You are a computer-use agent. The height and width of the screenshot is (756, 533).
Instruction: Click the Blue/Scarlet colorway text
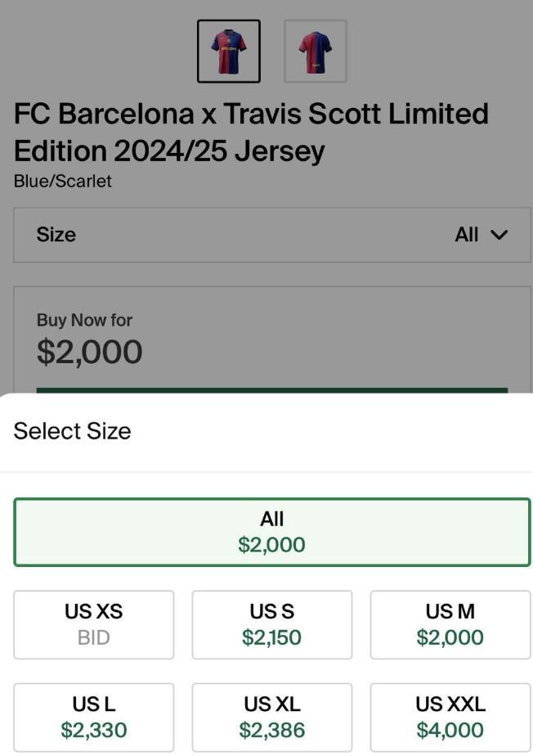(x=63, y=181)
